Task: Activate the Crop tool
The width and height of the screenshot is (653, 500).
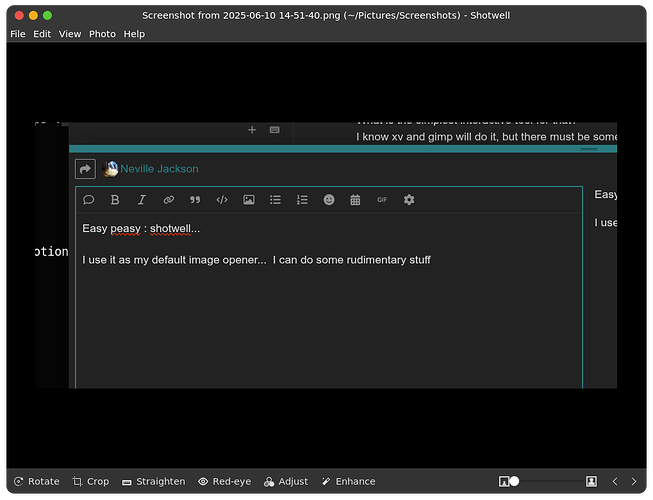Action: pyautogui.click(x=90, y=482)
